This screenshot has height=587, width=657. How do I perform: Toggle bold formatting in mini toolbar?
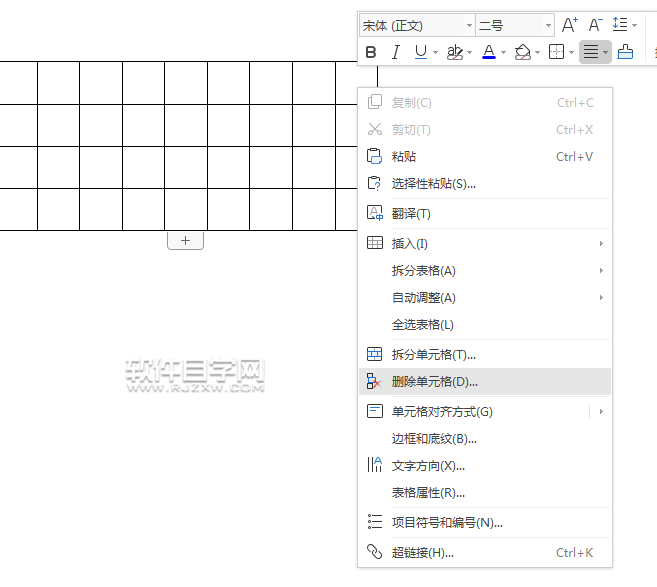coord(371,52)
